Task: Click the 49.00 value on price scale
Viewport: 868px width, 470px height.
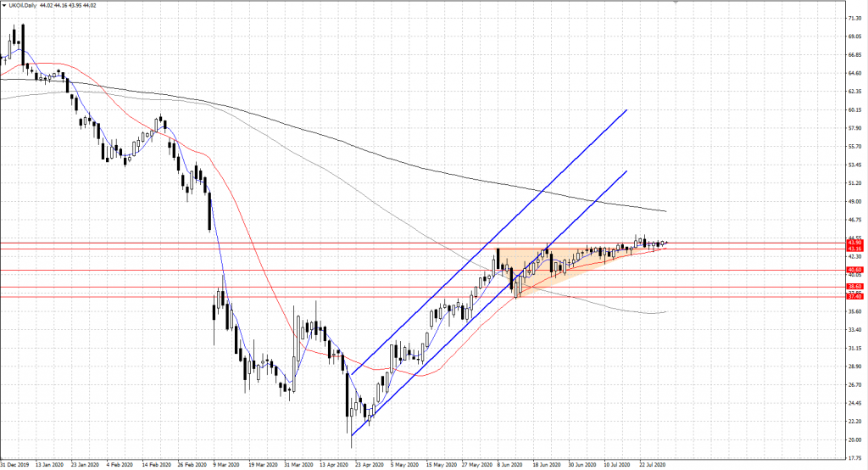Action: pos(854,201)
